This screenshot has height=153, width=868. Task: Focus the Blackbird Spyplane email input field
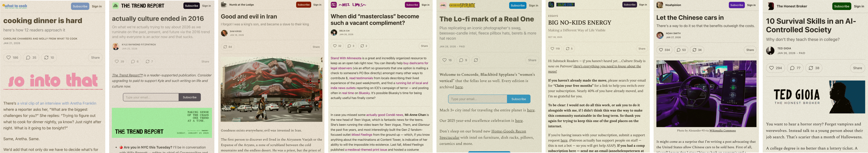(x=477, y=99)
